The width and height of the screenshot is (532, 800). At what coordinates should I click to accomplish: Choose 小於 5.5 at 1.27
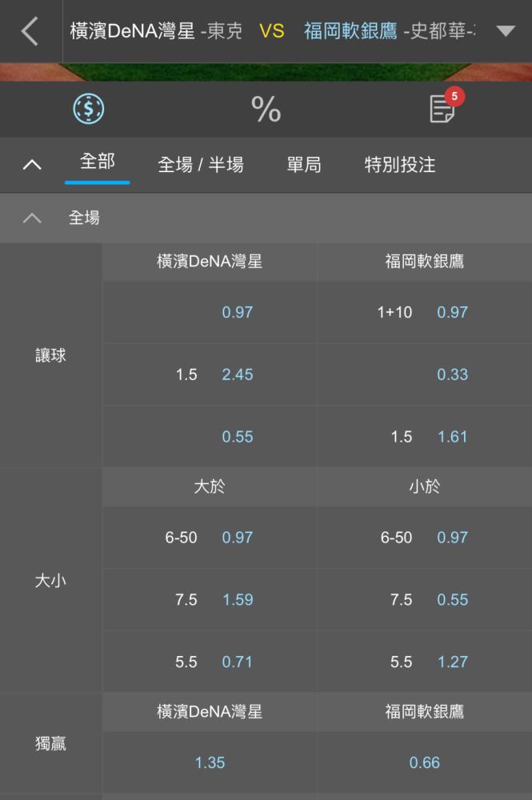pos(424,662)
